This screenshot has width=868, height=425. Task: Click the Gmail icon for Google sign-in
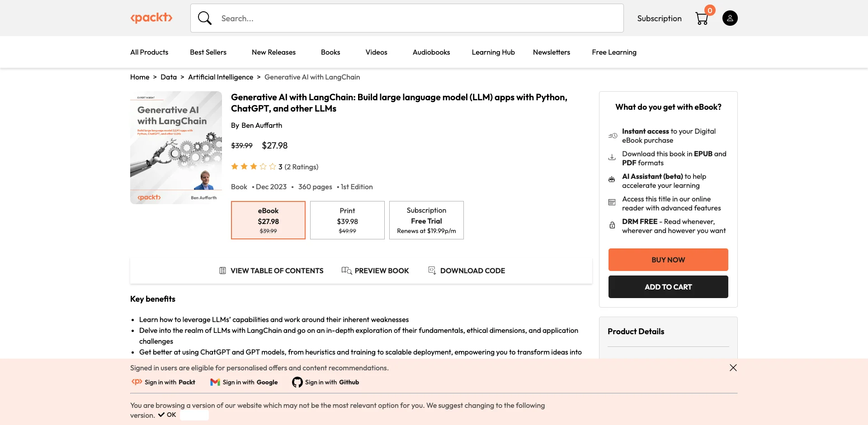coord(215,382)
